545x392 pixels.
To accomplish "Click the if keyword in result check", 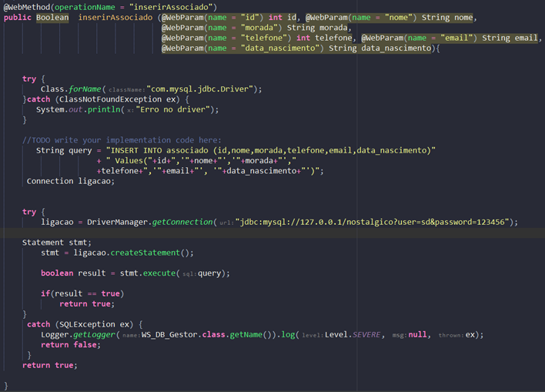I will click(x=45, y=293).
